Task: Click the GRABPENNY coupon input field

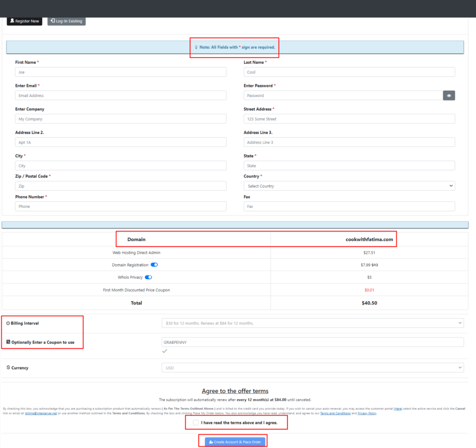Action: (314, 342)
